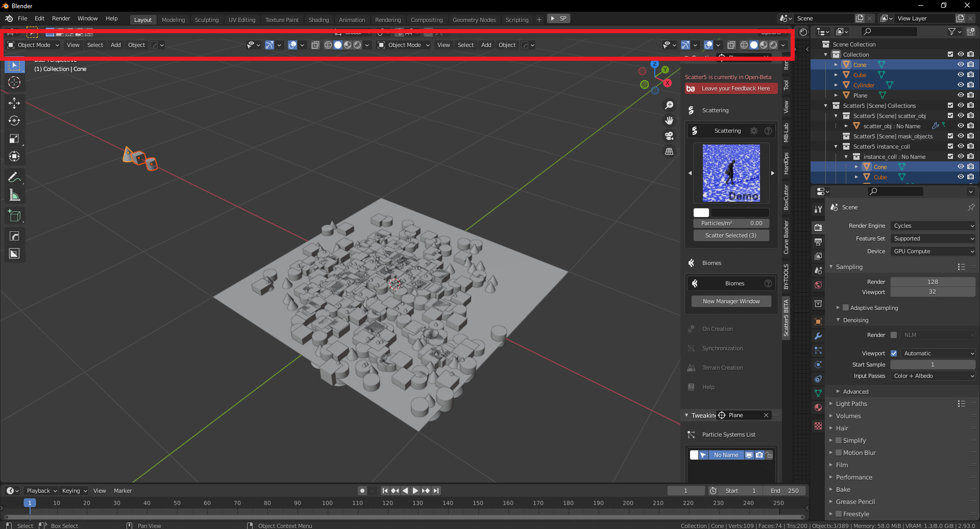Select the Add Cube tool
This screenshot has width=980, height=529.
(x=14, y=215)
